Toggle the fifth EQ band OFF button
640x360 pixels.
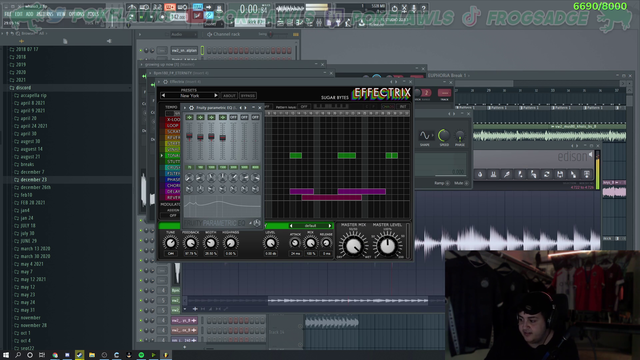tap(233, 117)
